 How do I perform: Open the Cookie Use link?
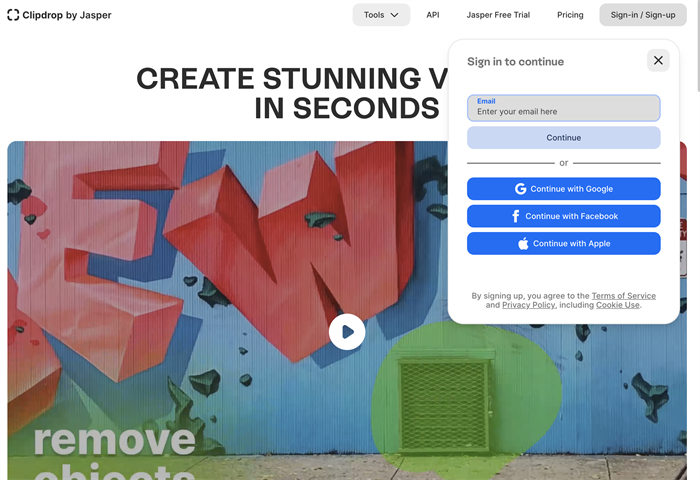click(617, 305)
